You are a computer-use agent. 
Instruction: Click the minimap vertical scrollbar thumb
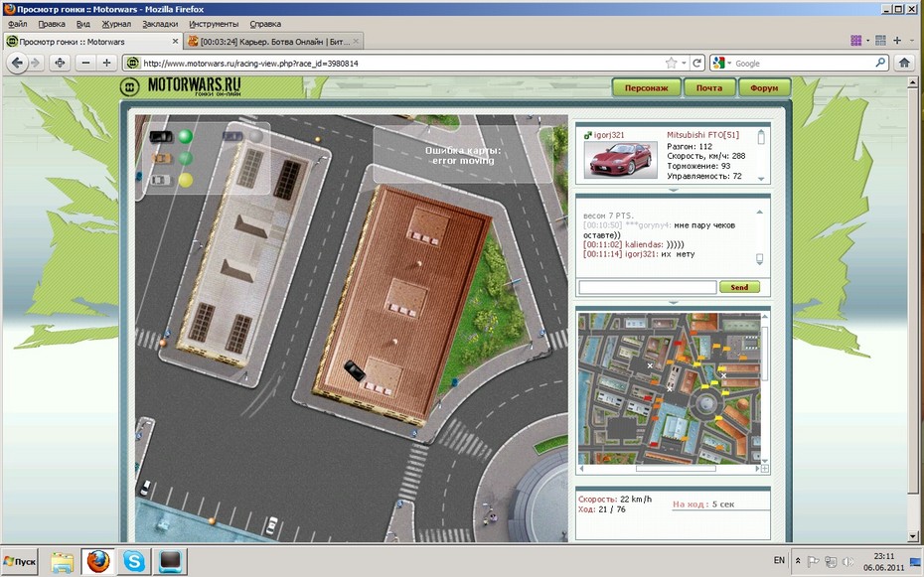pos(764,353)
